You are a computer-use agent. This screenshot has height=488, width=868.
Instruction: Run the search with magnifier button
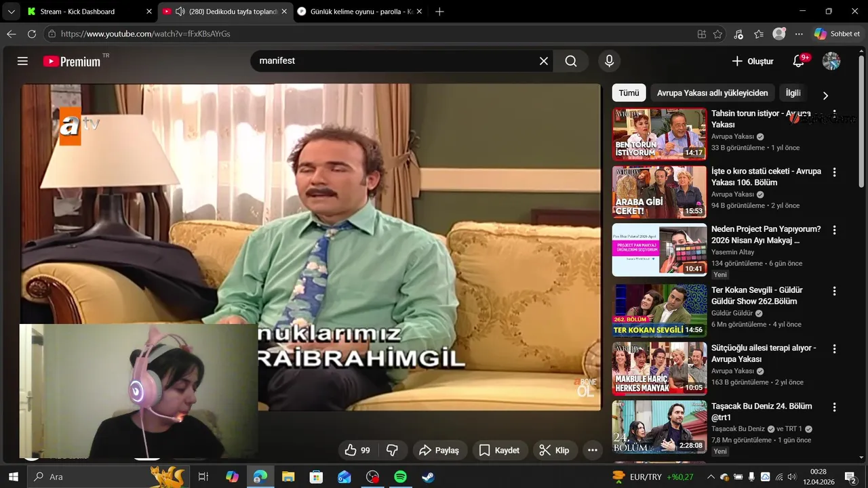[x=571, y=61]
